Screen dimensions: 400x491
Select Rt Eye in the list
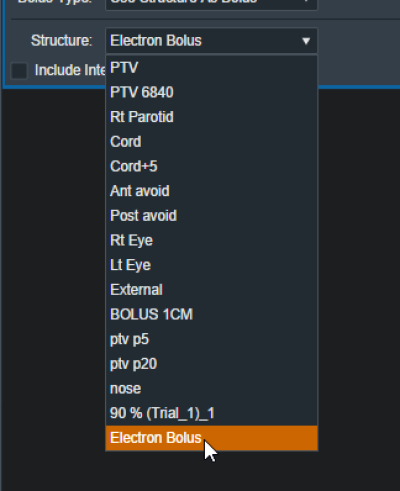(x=212, y=240)
